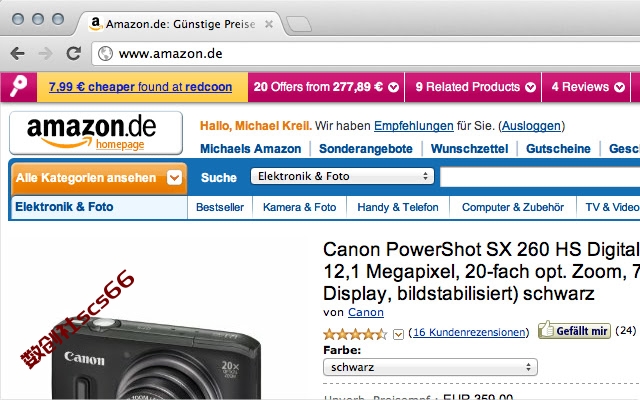Viewport: 640px width, 400px height.
Task: Click the Canon camera product image
Action: click(x=157, y=358)
